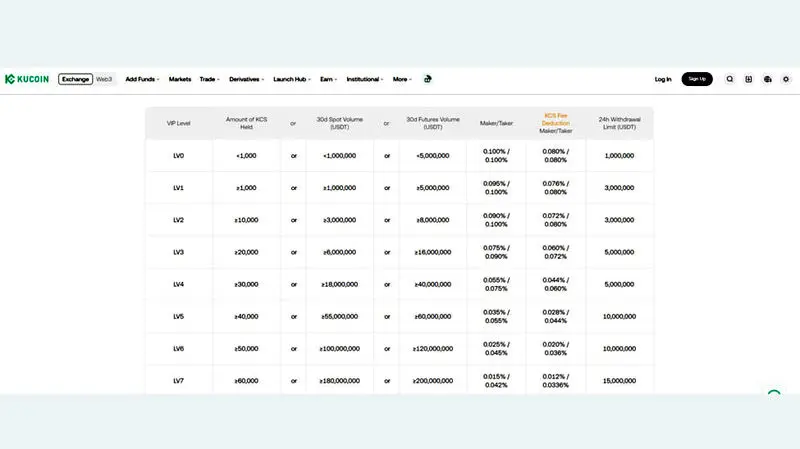Open the language globe icon
Screen dimensions: 800x449
767,79
